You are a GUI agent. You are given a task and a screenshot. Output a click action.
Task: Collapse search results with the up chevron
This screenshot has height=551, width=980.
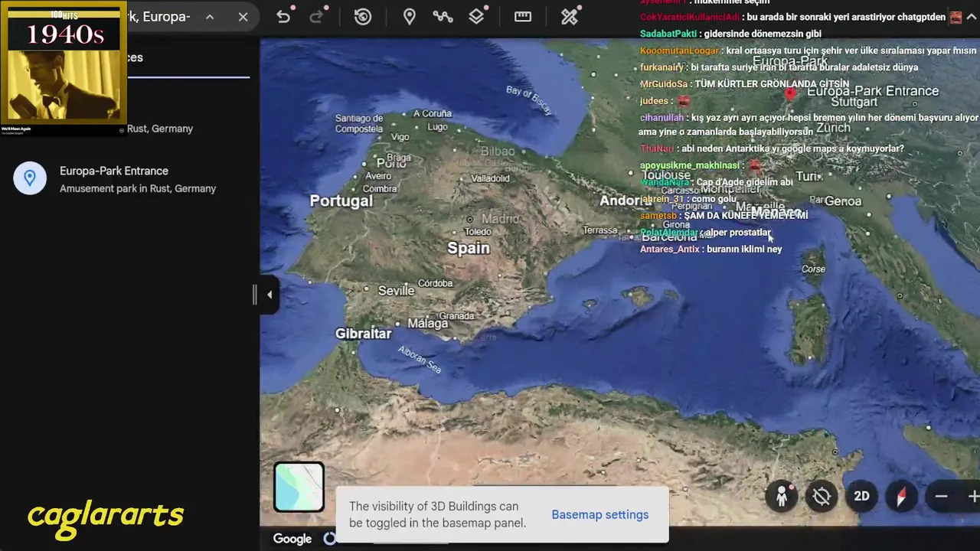point(210,17)
